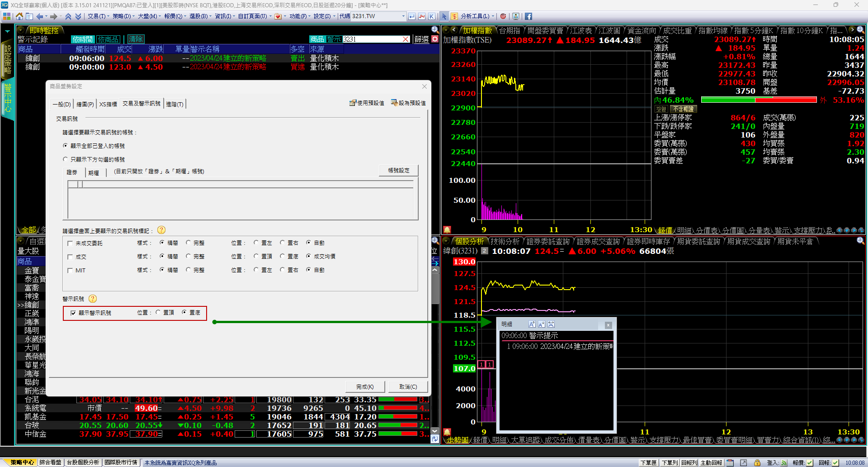Click the 完成(K) button
Screen dimensions: 868x467
click(x=365, y=387)
